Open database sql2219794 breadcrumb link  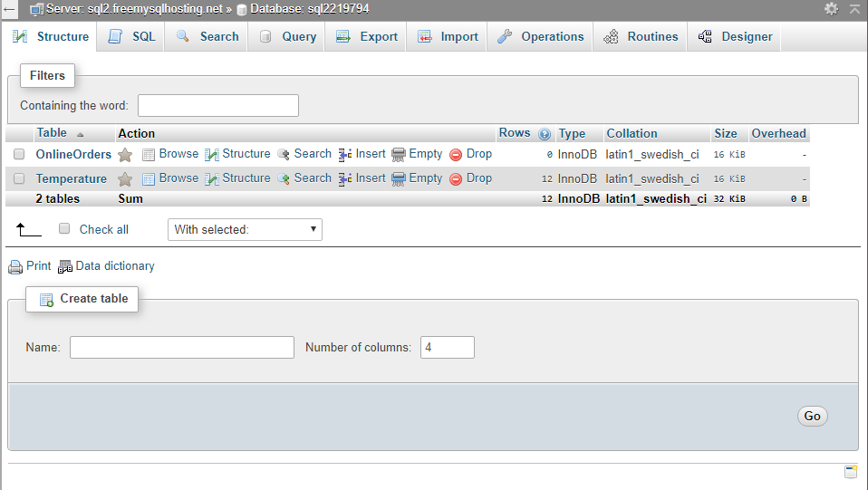click(x=310, y=9)
